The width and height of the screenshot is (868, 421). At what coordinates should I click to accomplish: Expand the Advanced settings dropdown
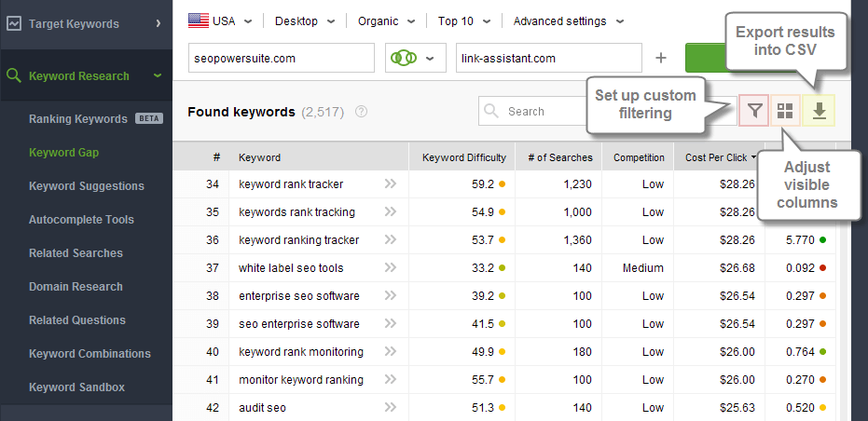pyautogui.click(x=568, y=20)
